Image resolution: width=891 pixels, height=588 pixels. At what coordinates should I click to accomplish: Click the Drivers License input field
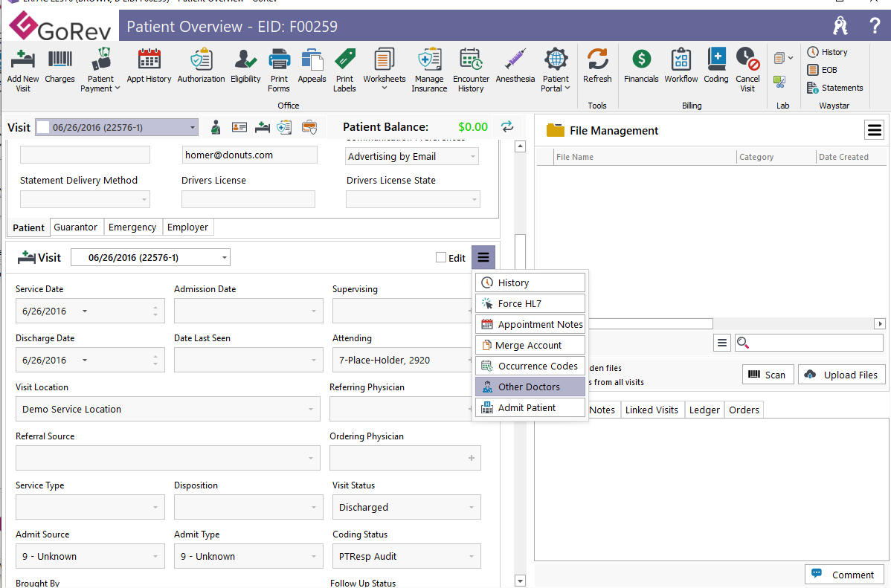tap(248, 199)
